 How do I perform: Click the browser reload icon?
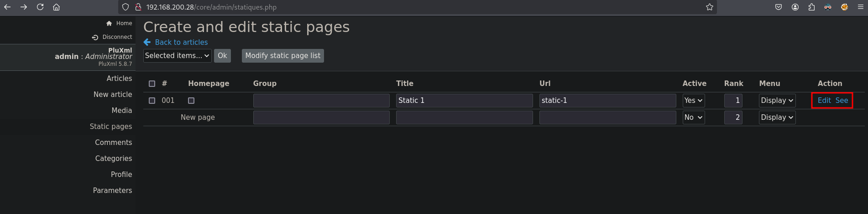point(40,7)
